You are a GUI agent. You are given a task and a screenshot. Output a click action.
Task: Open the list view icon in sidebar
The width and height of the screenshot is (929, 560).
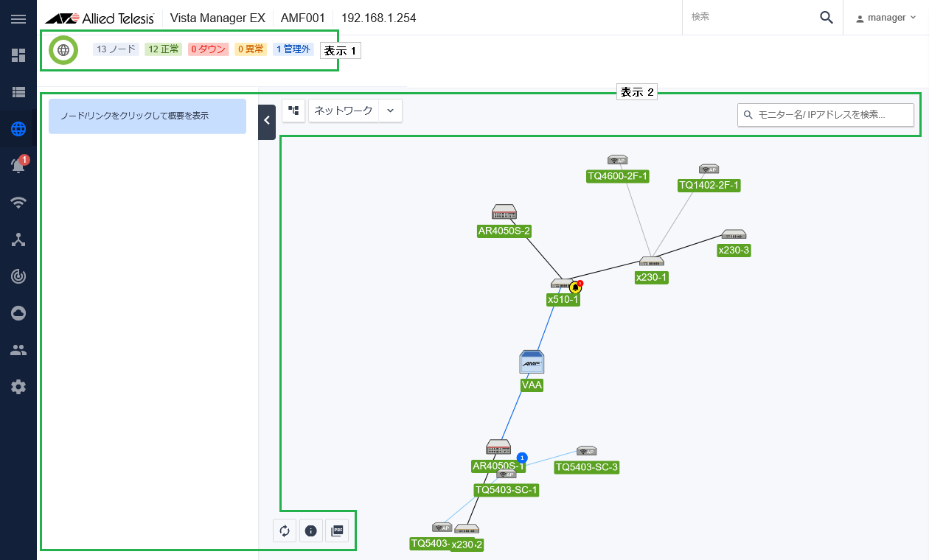(x=18, y=92)
